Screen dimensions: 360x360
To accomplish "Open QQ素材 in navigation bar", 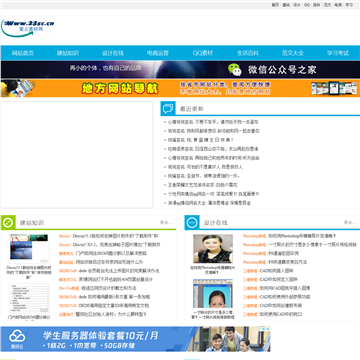I will 203,53.
